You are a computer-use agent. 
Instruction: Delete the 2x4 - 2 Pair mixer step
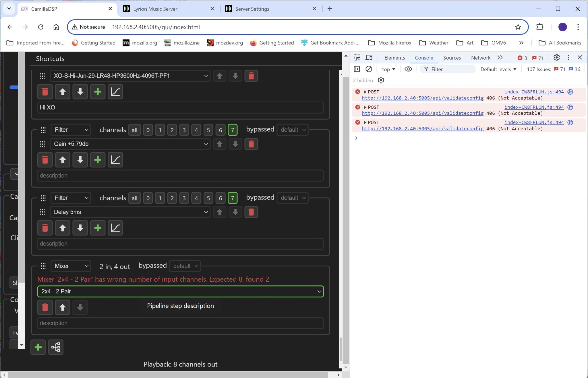pos(45,307)
